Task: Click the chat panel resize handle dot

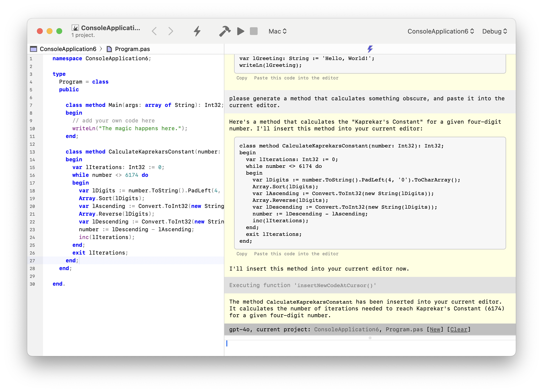Action: [x=370, y=338]
